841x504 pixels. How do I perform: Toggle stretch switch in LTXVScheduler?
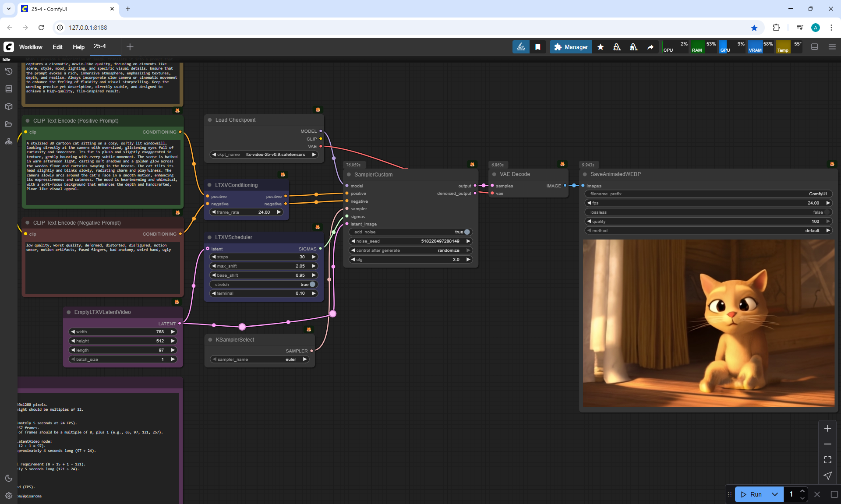click(312, 284)
